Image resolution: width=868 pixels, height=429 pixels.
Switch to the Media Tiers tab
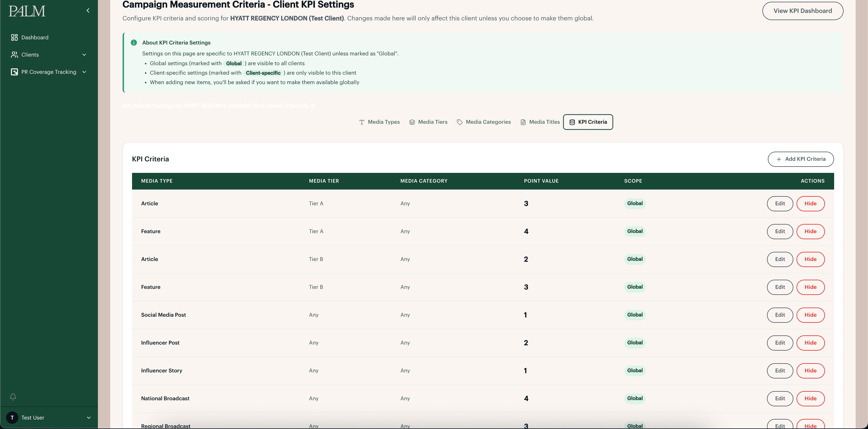point(428,122)
